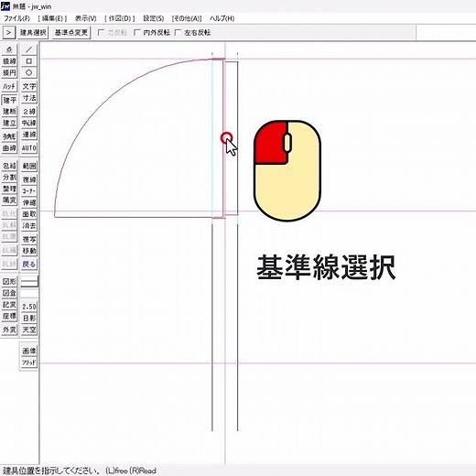Open the ファイル(F) menu
The image size is (476, 476).
click(16, 18)
